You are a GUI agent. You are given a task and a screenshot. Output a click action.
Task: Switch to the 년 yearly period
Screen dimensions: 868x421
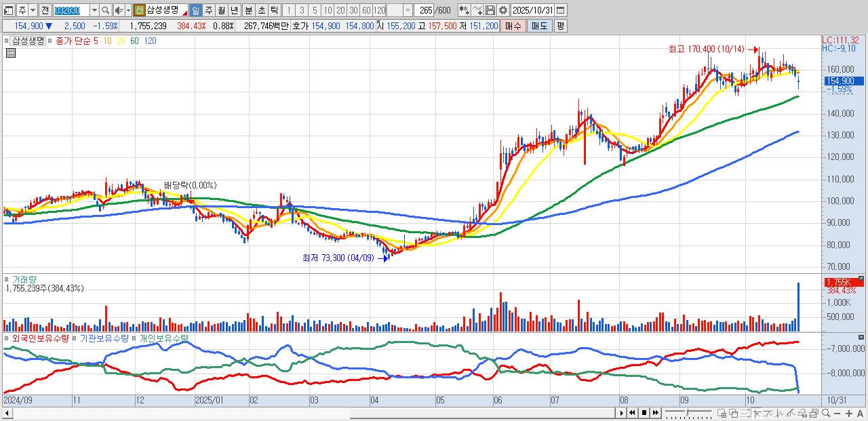coord(235,10)
